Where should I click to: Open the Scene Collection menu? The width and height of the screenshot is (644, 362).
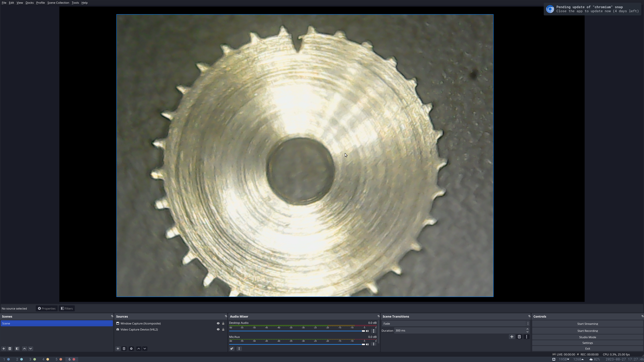click(x=58, y=3)
